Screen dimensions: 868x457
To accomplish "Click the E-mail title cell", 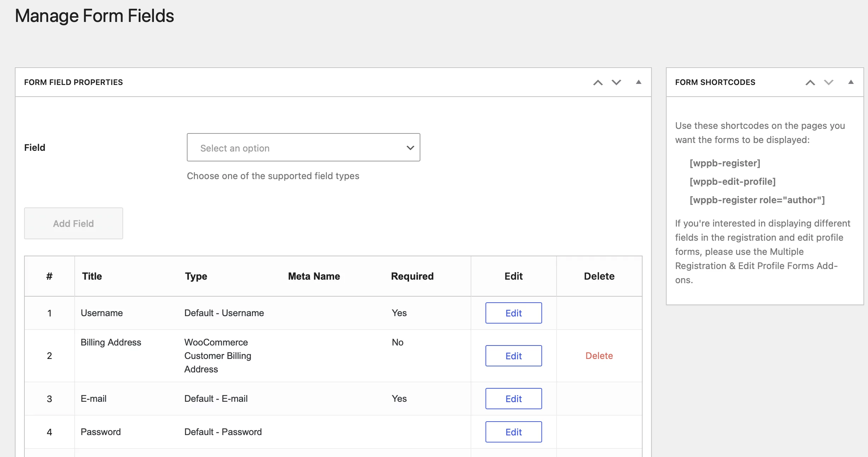I will click(93, 399).
